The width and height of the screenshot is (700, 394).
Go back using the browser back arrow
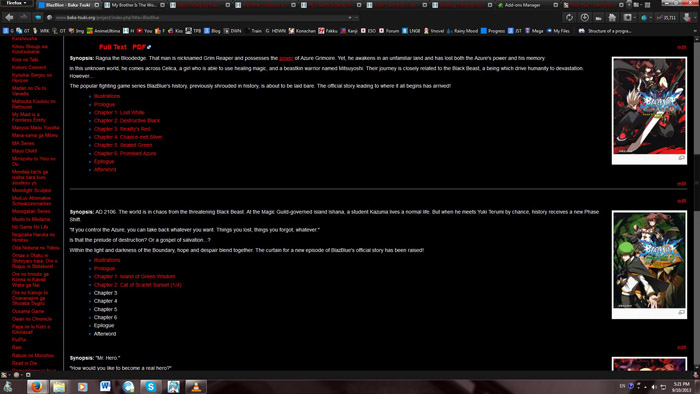point(9,17)
